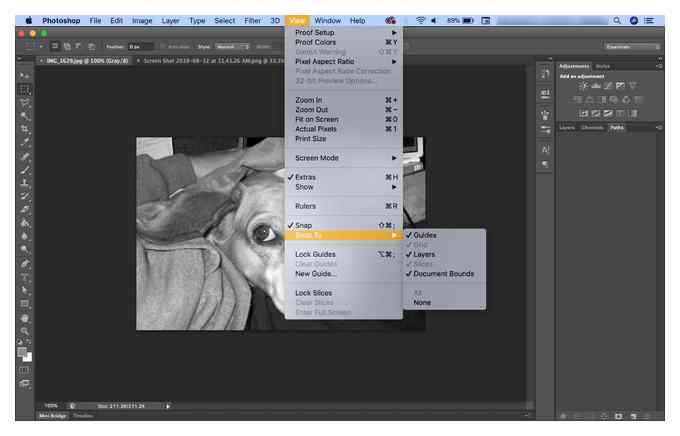Select the Zoom tool in toolbox
Screen dimensions: 680x436
(25, 331)
